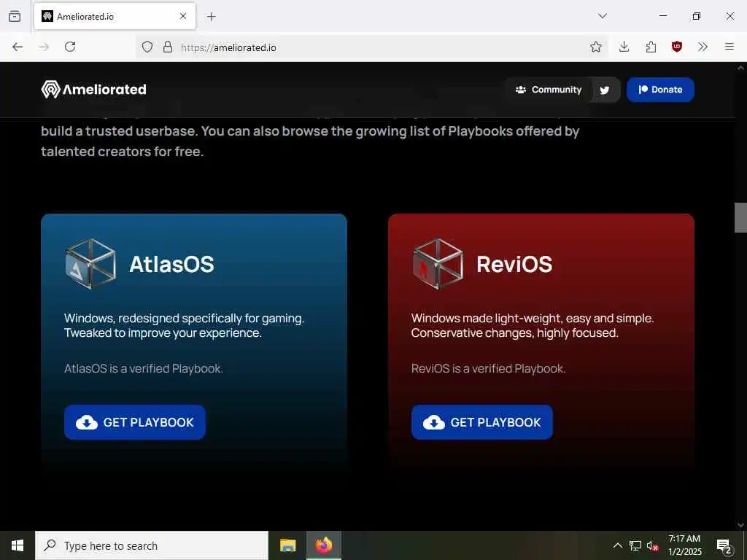The height and width of the screenshot is (560, 747).
Task: Reload the current page
Action: tap(70, 47)
